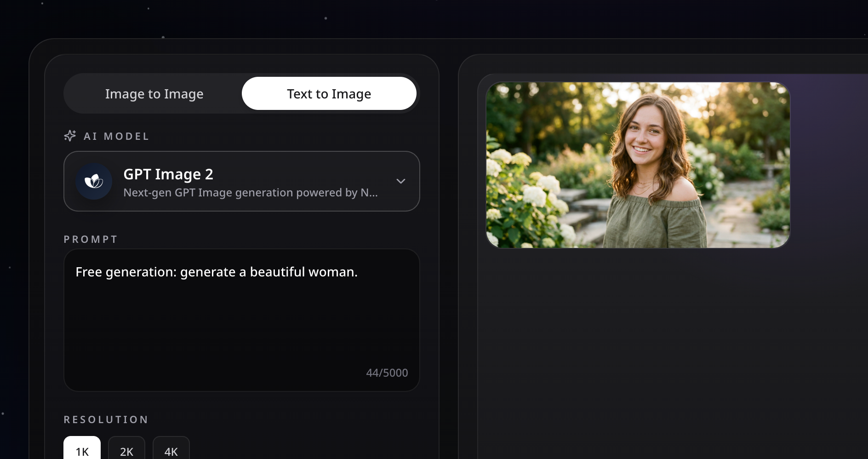Select the Text to Image tab

[x=329, y=94]
